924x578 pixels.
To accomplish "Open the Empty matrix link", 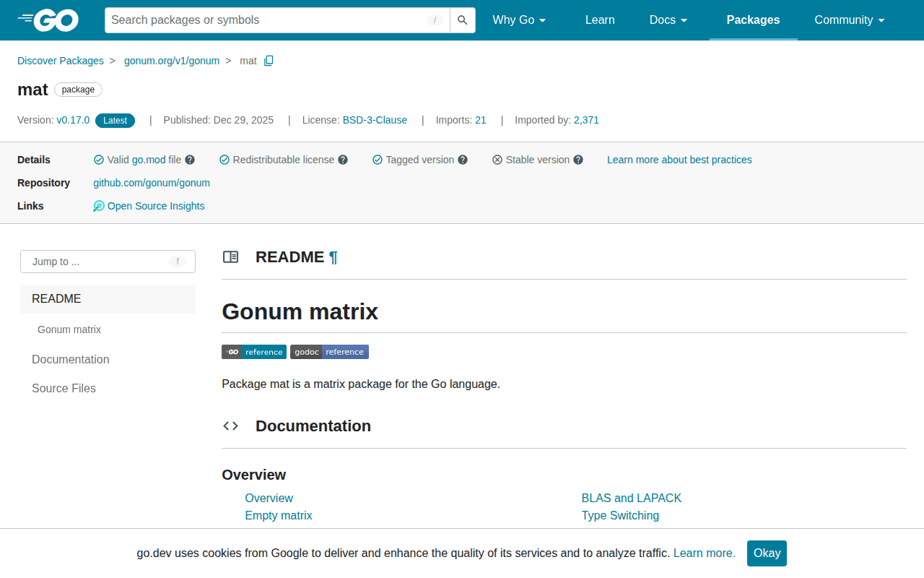I will tap(279, 516).
